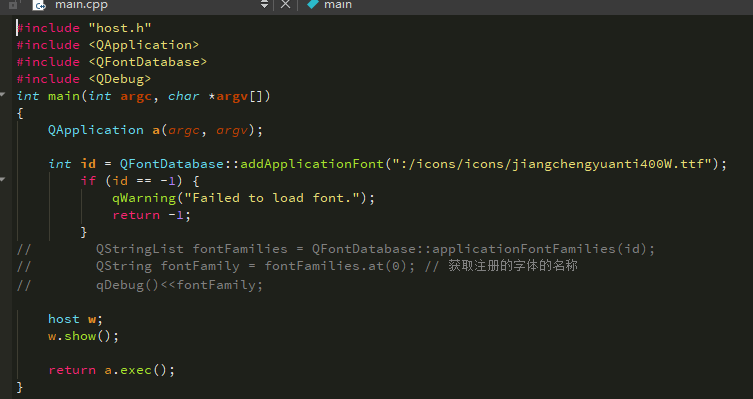Click the blue symbol icon before main
Viewport: 753px width, 399px height.
point(313,4)
